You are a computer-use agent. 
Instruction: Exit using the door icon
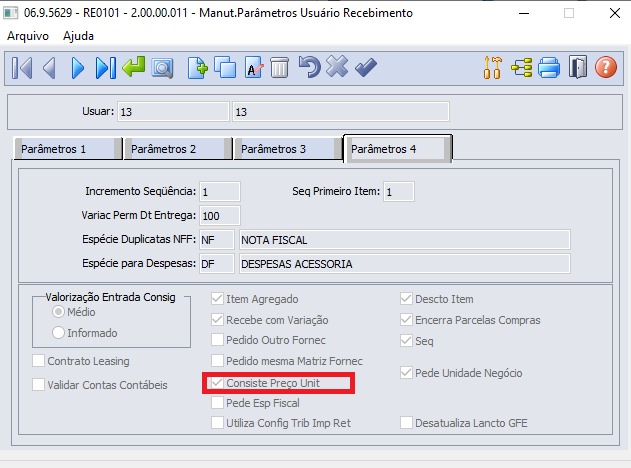click(x=578, y=67)
